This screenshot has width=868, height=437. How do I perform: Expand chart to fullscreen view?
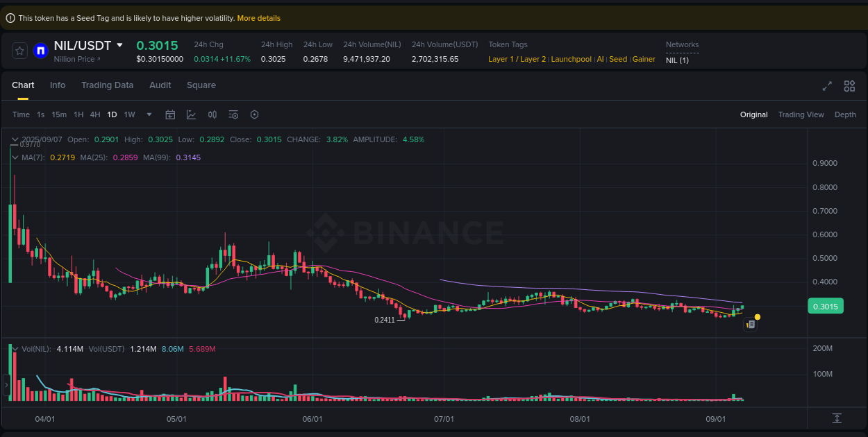827,86
